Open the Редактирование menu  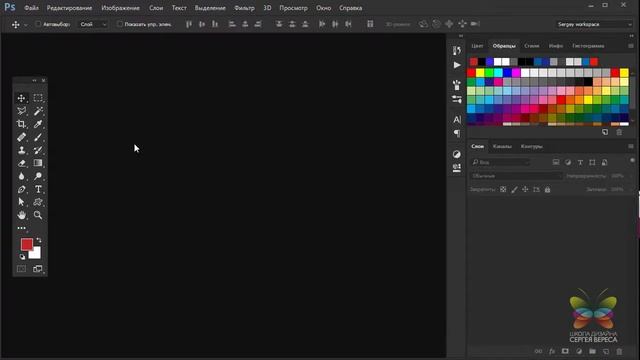click(x=69, y=8)
